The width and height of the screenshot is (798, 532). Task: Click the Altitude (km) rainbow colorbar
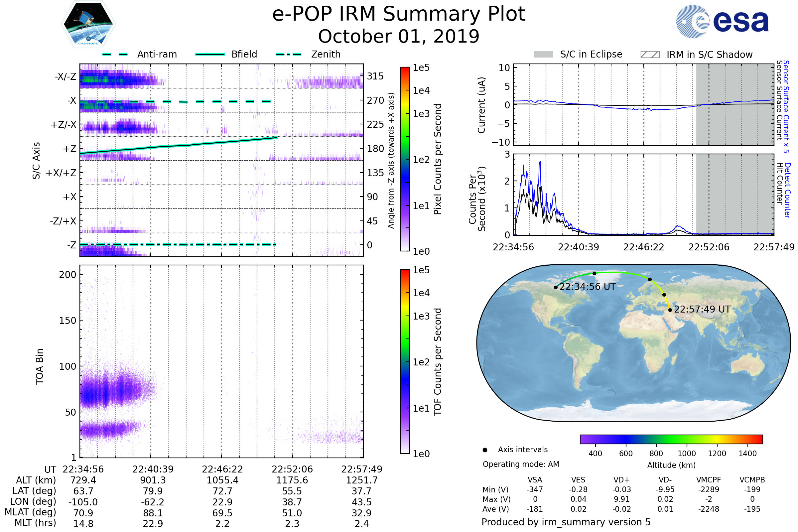click(671, 439)
